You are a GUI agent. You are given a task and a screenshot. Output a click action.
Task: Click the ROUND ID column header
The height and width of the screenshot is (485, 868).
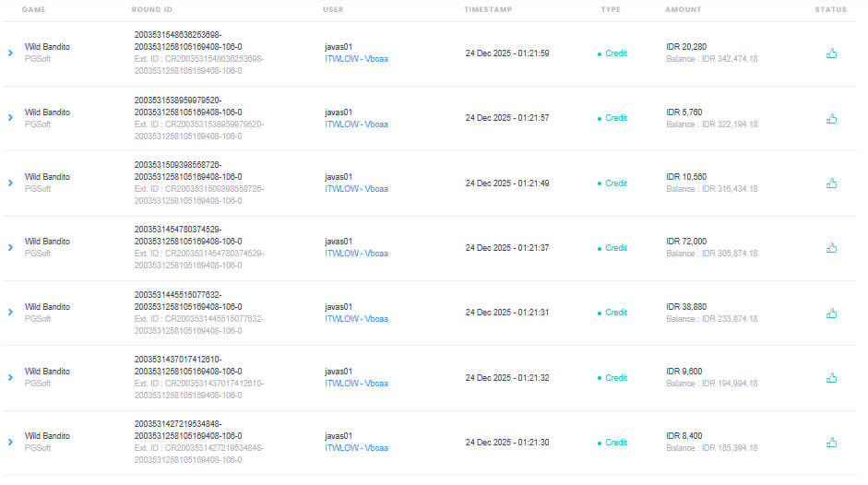(151, 9)
